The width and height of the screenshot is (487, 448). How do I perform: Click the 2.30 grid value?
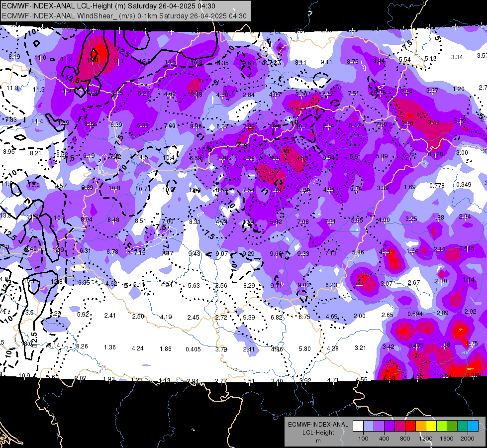click(441, 281)
